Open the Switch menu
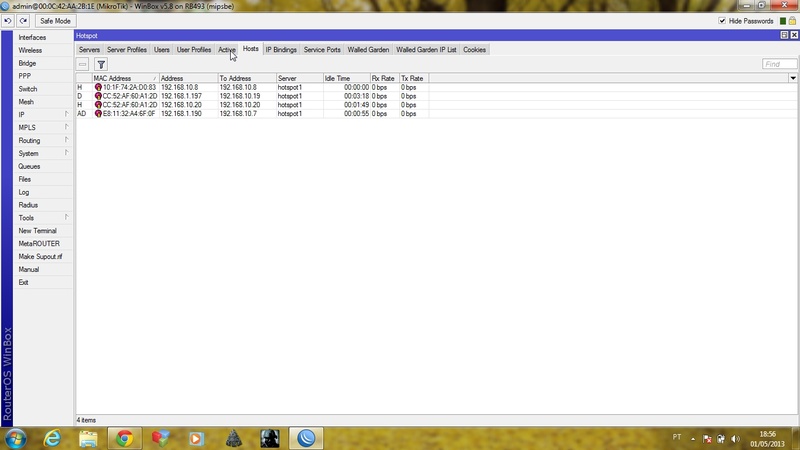 click(x=43, y=89)
